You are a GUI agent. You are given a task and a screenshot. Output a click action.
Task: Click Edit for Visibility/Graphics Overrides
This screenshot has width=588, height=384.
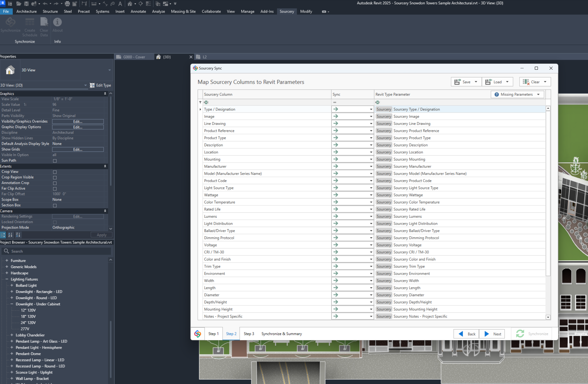(78, 121)
